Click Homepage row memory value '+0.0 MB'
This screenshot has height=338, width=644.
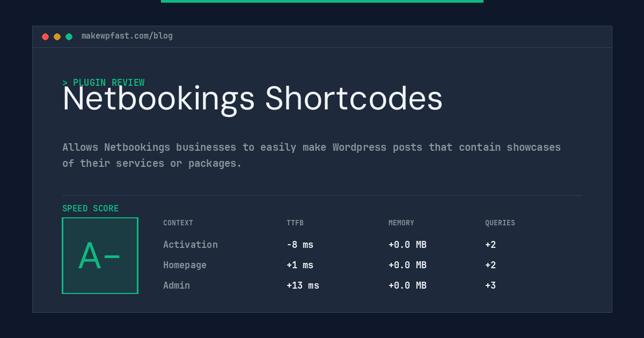[407, 265]
